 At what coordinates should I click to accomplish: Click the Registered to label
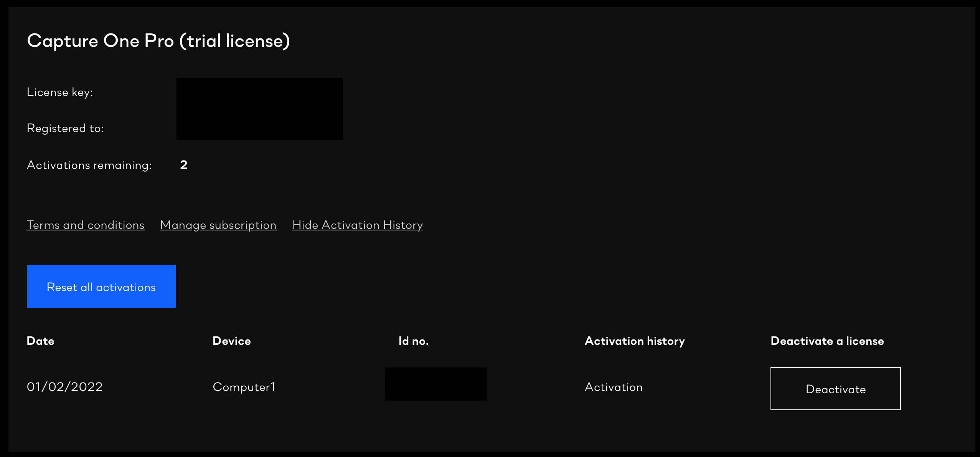pyautogui.click(x=65, y=128)
